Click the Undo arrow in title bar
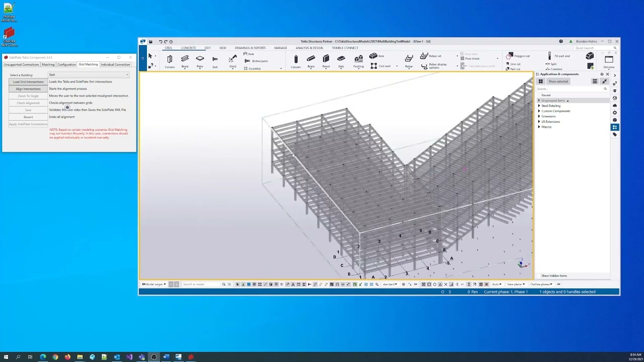Image resolution: width=644 pixels, height=362 pixels. 160,42
